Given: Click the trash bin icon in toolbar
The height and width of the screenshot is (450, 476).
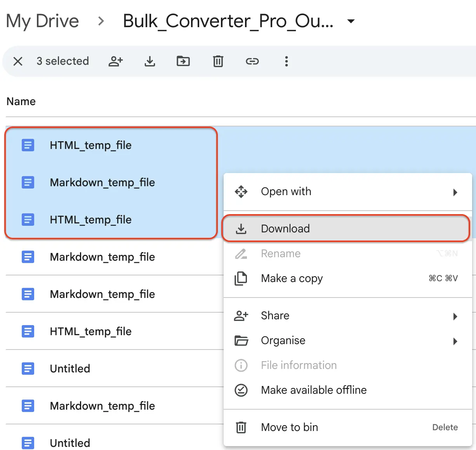Looking at the screenshot, I should pos(218,61).
